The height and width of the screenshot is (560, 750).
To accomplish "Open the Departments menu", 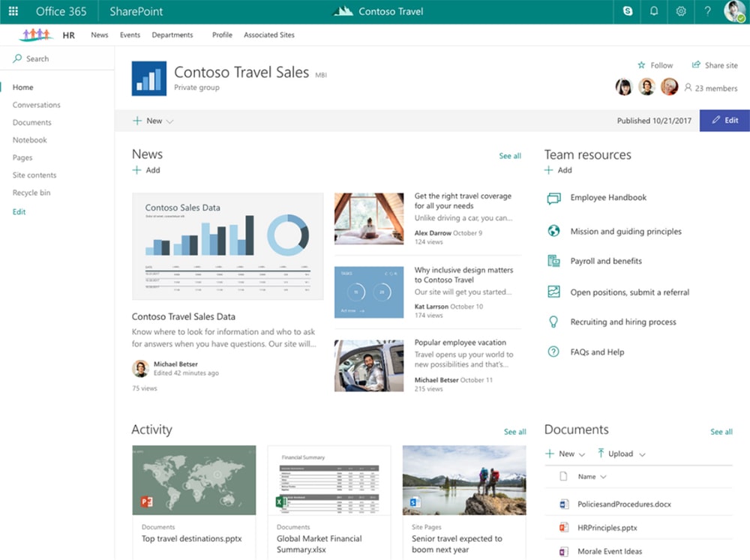I will (x=172, y=35).
